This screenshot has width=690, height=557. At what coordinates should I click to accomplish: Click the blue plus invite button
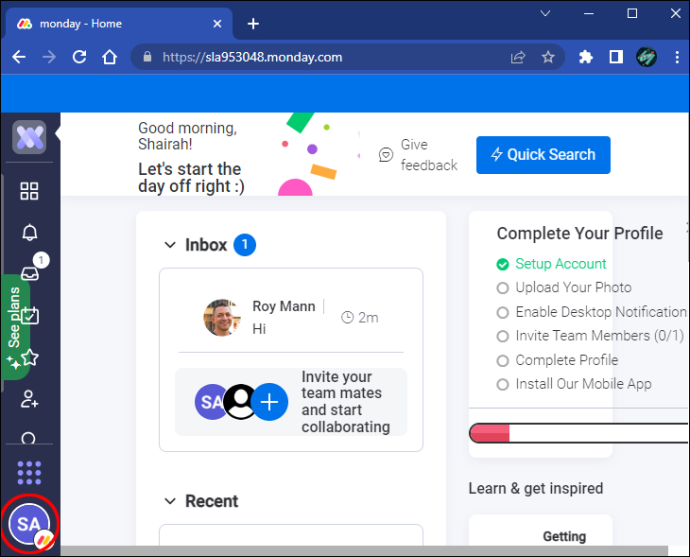[x=269, y=402]
